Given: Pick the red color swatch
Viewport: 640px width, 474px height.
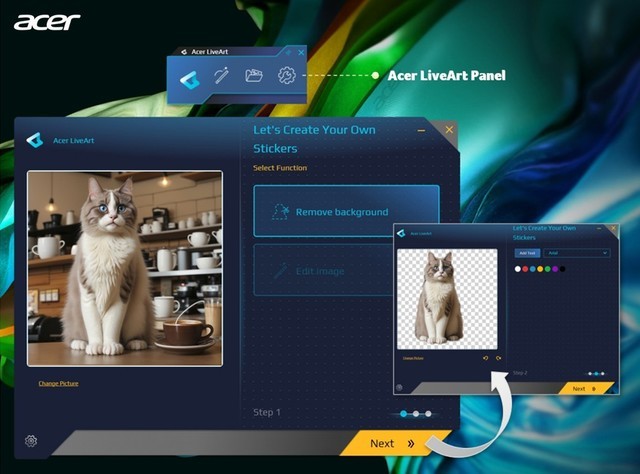Looking at the screenshot, I should [x=525, y=269].
